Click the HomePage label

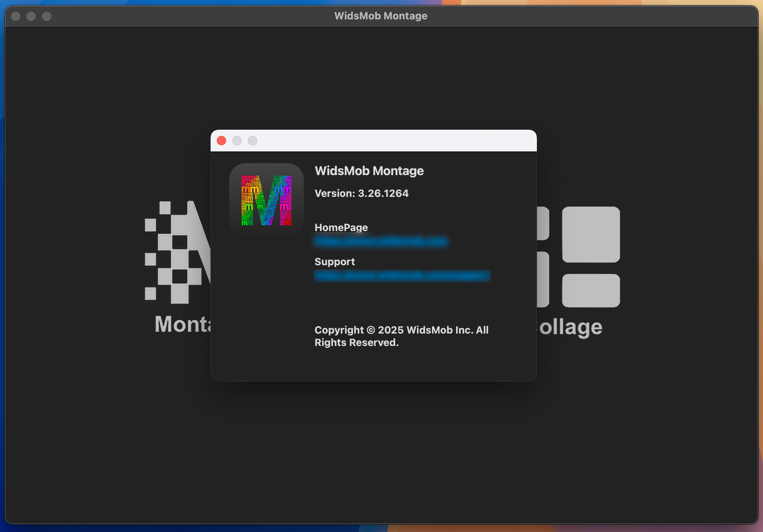pyautogui.click(x=341, y=228)
